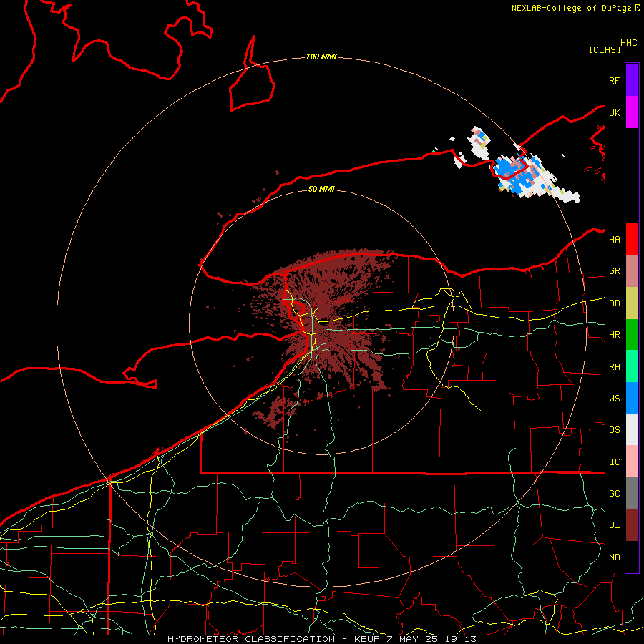The height and width of the screenshot is (644, 644).
Task: Click the WS blue legend swatch
Action: (632, 398)
